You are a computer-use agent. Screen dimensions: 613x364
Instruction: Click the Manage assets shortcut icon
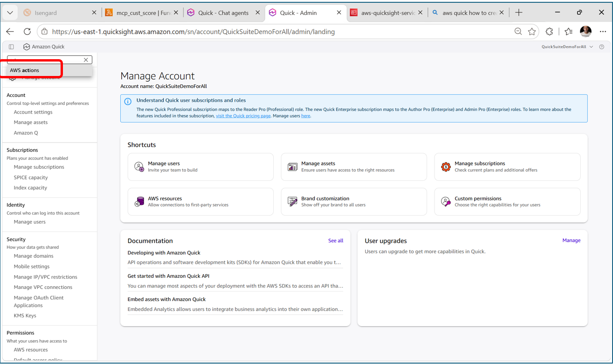(x=292, y=167)
